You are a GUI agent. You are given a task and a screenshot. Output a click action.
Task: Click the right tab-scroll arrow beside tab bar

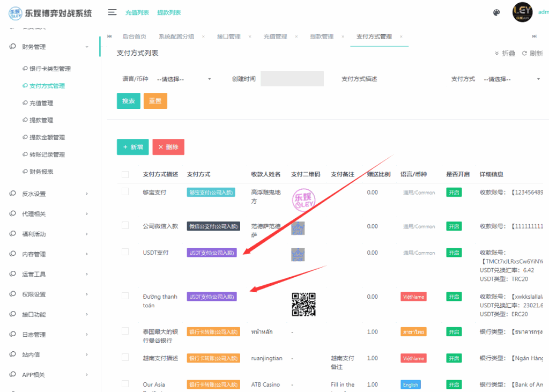[533, 35]
